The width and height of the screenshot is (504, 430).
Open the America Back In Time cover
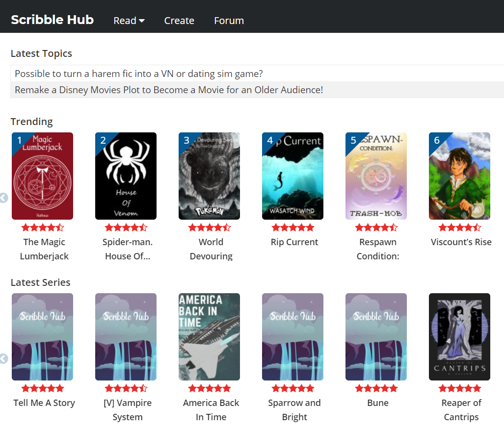pos(209,337)
